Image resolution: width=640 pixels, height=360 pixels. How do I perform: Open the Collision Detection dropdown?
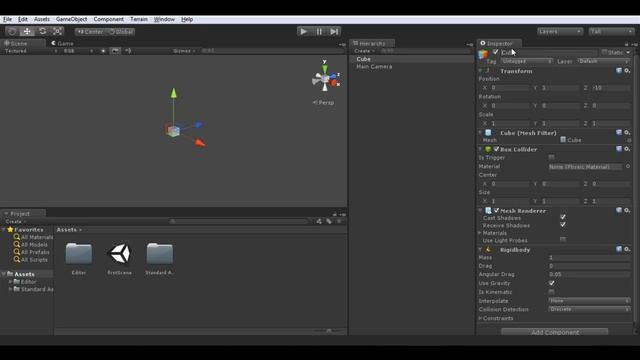click(x=589, y=309)
